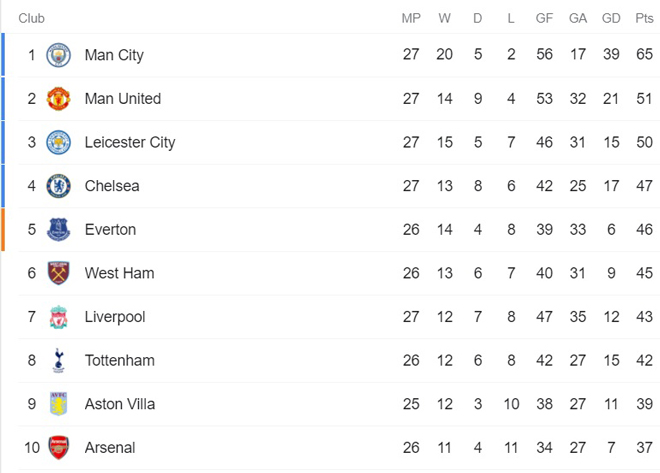660x473 pixels.
Task: Click the Liverpool club crest
Action: coord(59,317)
